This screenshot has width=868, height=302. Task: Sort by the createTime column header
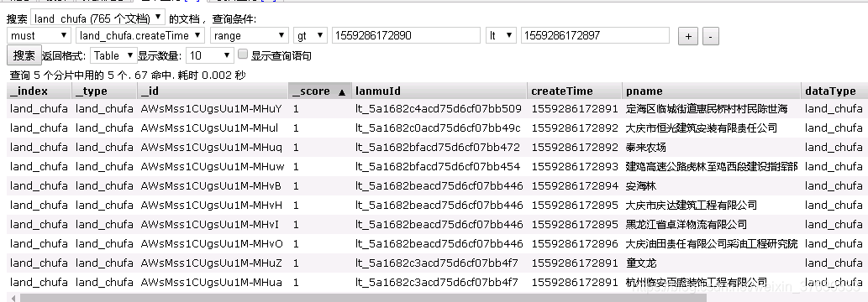575,91
